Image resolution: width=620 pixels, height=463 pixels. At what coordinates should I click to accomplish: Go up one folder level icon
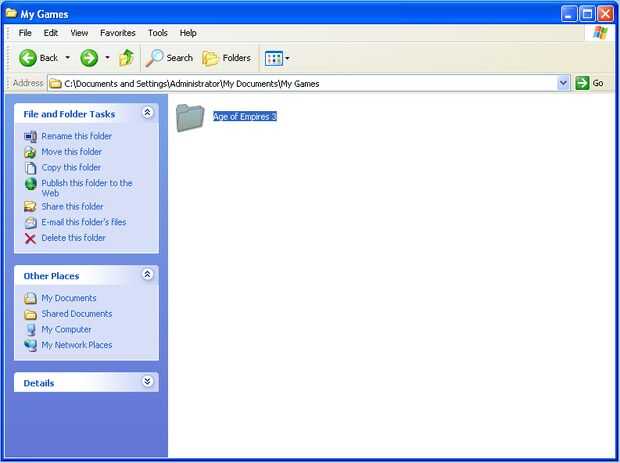pyautogui.click(x=127, y=58)
